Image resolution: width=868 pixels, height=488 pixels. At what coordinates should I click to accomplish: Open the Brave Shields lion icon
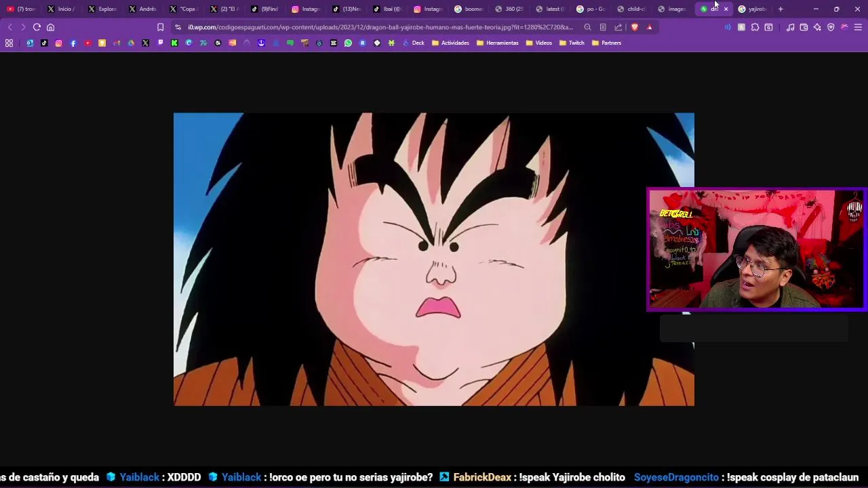coord(635,27)
